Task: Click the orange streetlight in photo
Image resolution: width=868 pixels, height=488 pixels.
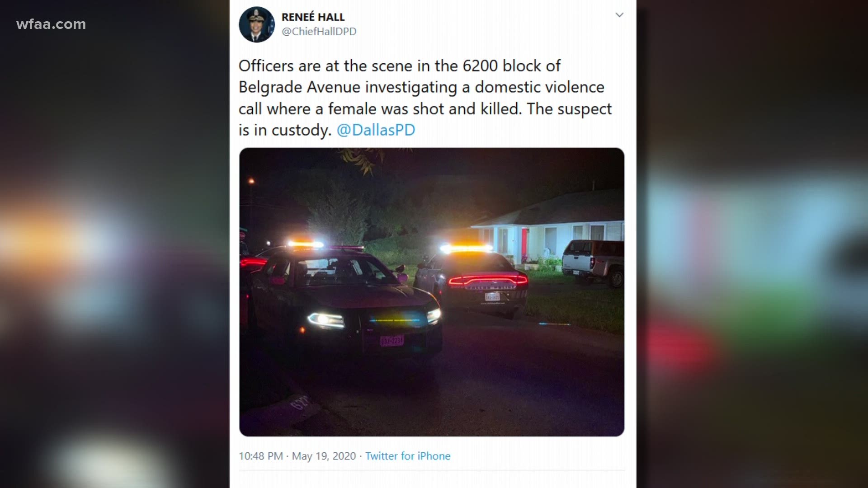Action: 251,182
